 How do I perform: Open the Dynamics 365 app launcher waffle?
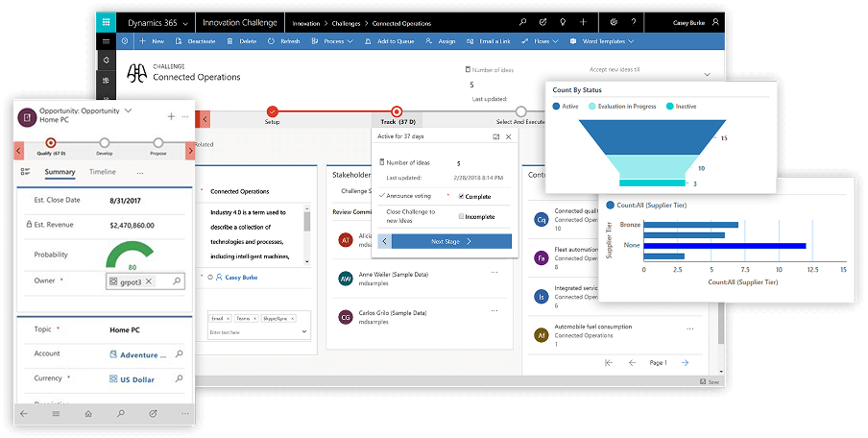tap(108, 21)
